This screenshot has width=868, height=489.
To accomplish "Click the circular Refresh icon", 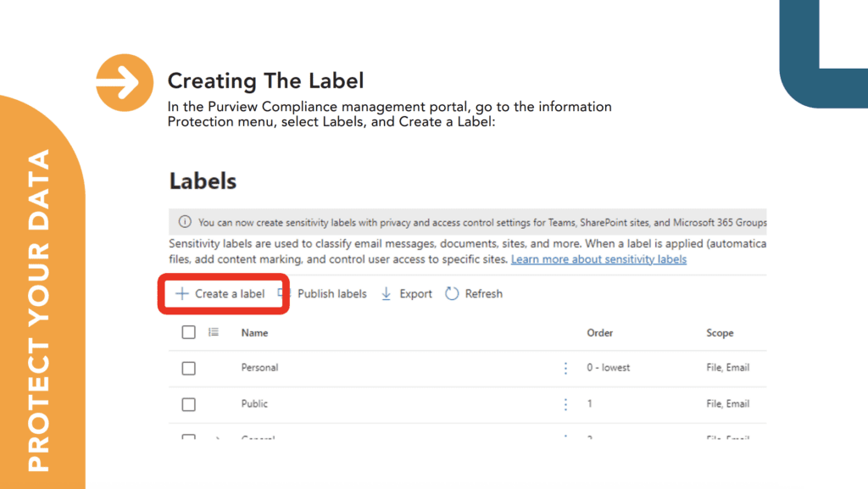I will coord(452,294).
